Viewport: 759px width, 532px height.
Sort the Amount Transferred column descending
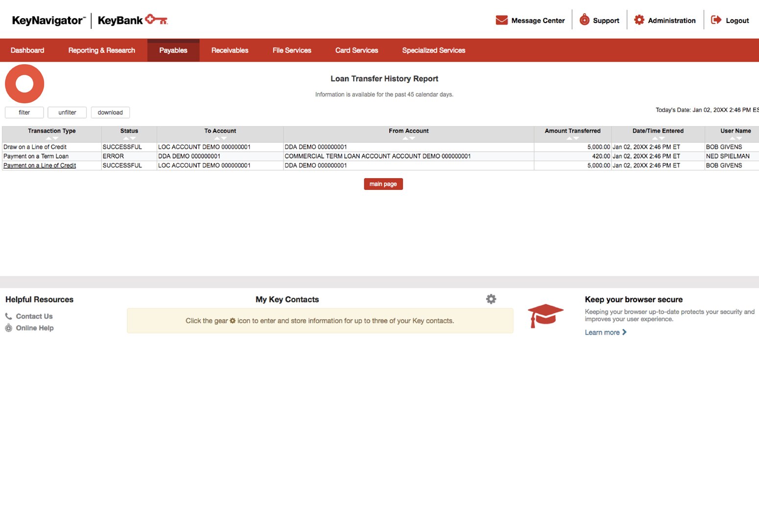point(575,139)
